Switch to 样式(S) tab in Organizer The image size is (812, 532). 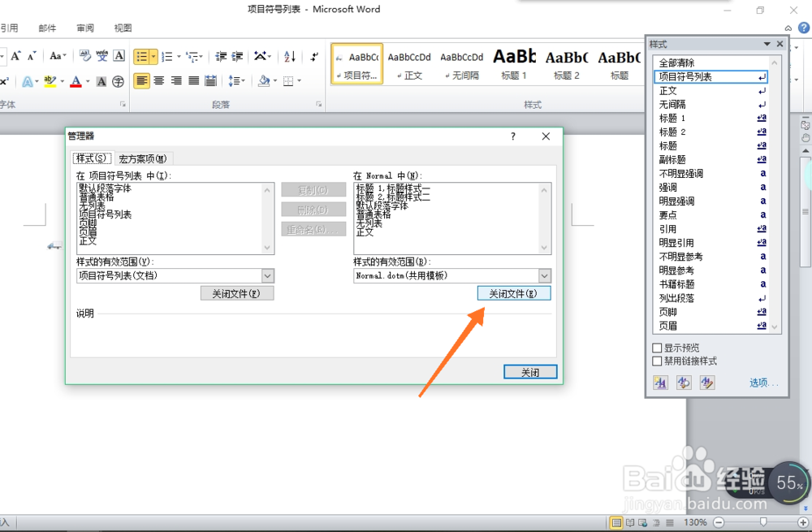tap(92, 158)
